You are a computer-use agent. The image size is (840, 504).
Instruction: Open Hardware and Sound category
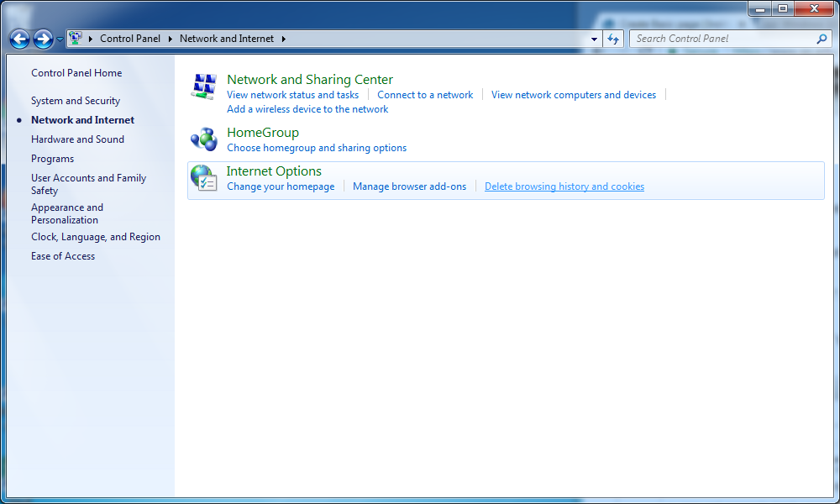pyautogui.click(x=77, y=139)
